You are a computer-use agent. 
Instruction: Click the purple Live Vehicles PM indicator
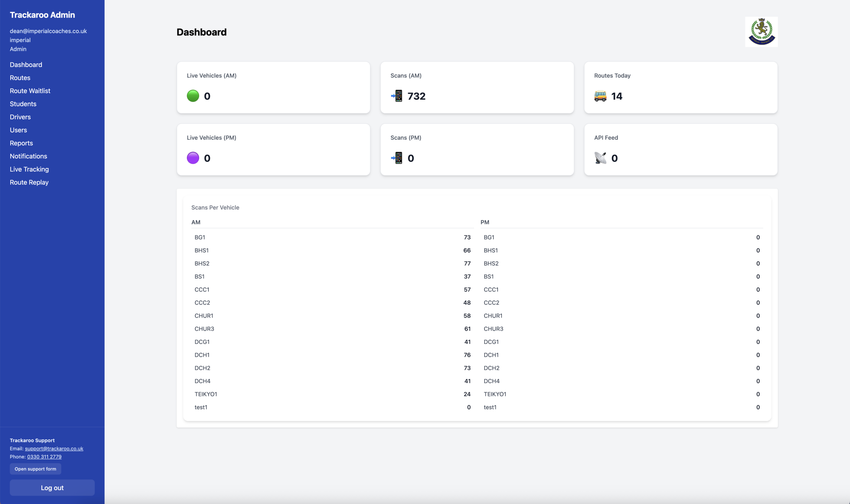click(193, 158)
